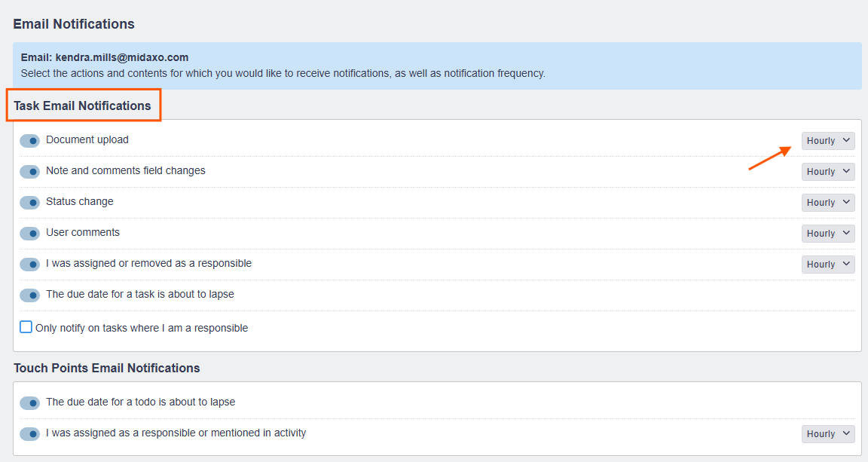
Task: Toggle Note and comments field changes switch
Action: 30,172
